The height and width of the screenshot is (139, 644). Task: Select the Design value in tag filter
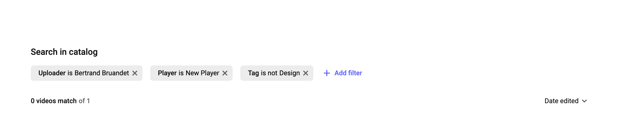tap(290, 73)
